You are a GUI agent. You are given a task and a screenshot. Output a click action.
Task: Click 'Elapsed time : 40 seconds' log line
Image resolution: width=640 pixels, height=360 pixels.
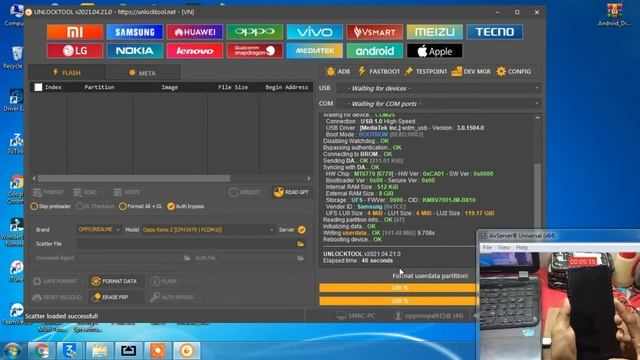(358, 260)
